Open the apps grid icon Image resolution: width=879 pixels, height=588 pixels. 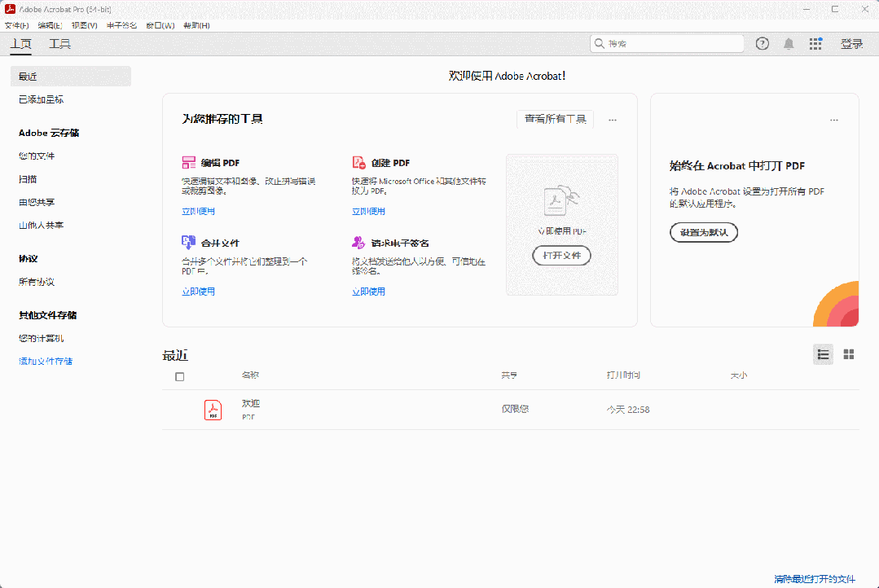point(815,44)
